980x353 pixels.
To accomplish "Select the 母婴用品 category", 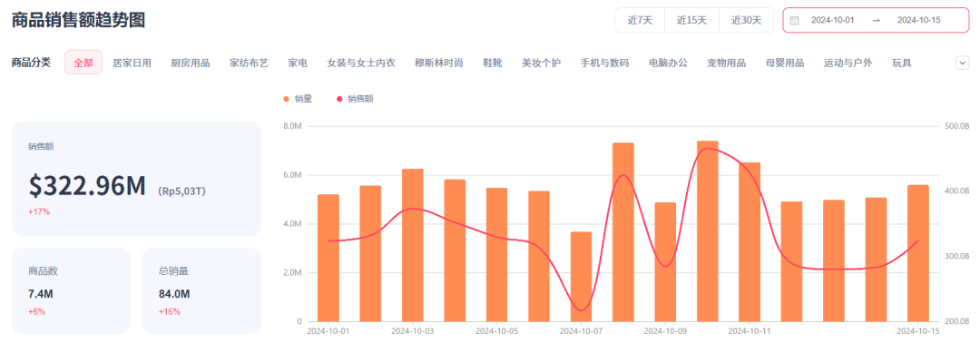I will 785,63.
